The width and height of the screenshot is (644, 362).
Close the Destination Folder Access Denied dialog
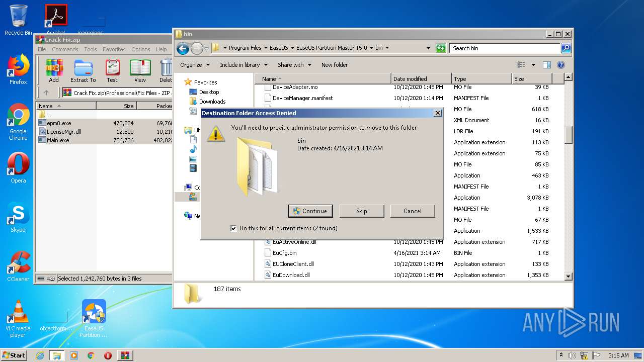click(437, 113)
